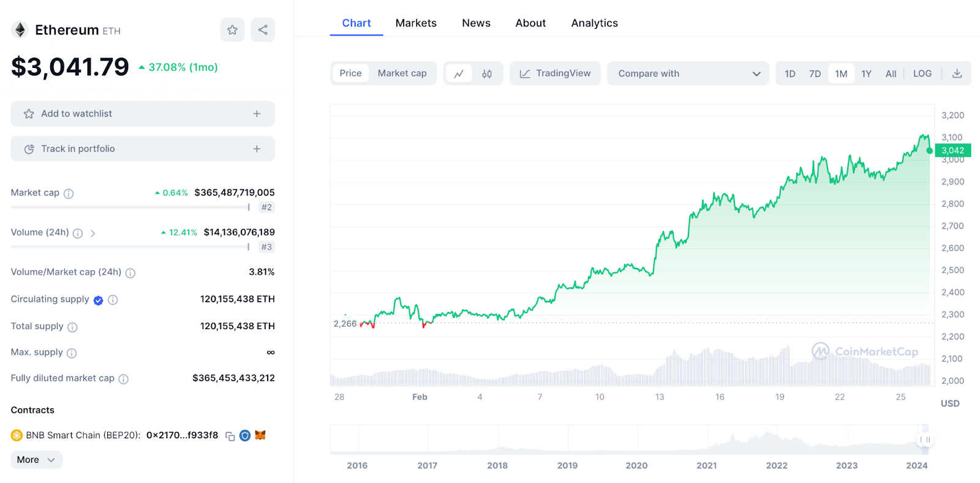Click the blue shield icon beside contract address
This screenshot has width=980, height=483.
(x=245, y=435)
